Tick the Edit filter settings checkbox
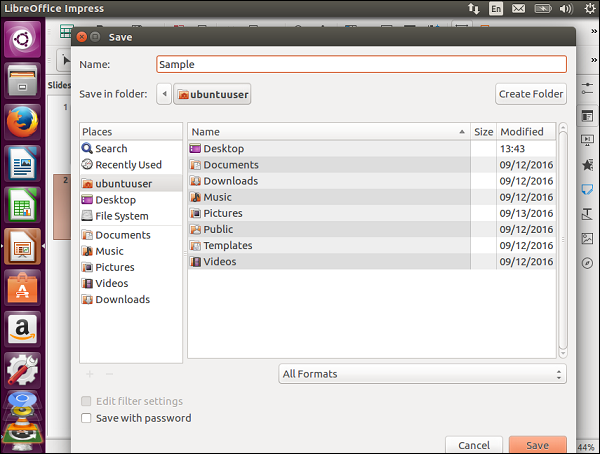Image resolution: width=600 pixels, height=454 pixels. pyautogui.click(x=86, y=401)
